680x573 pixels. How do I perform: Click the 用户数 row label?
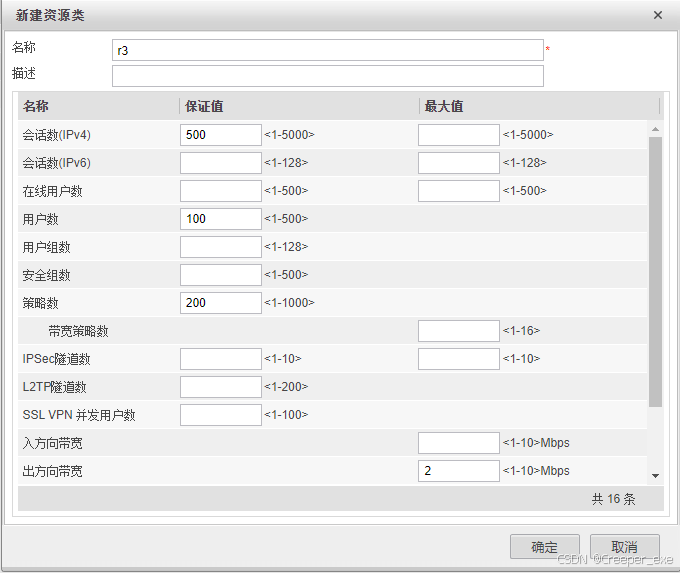[40, 219]
